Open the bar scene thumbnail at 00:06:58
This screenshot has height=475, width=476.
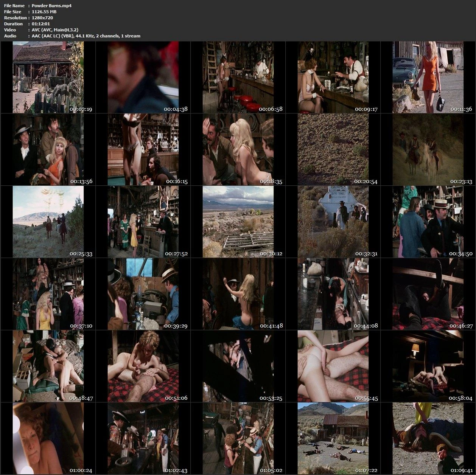[238, 77]
